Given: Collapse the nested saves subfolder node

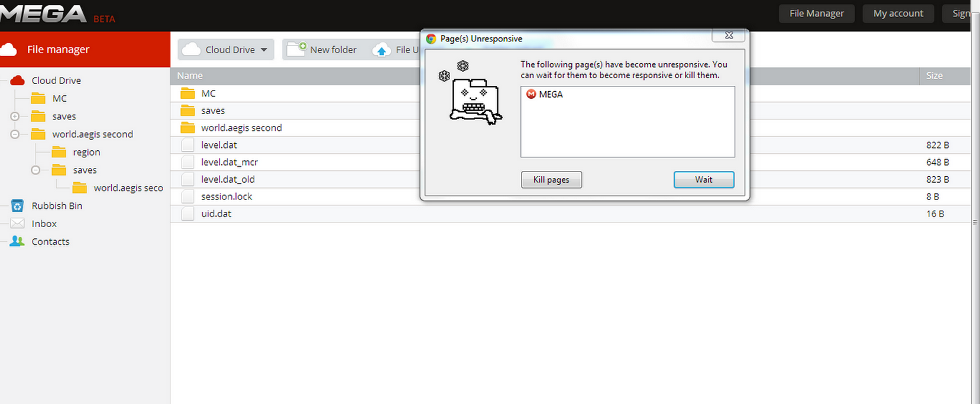Looking at the screenshot, I should click(x=35, y=170).
